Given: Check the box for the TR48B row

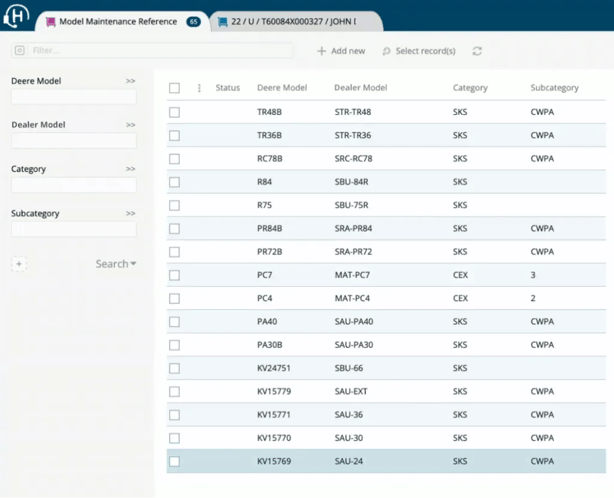Looking at the screenshot, I should pyautogui.click(x=174, y=112).
